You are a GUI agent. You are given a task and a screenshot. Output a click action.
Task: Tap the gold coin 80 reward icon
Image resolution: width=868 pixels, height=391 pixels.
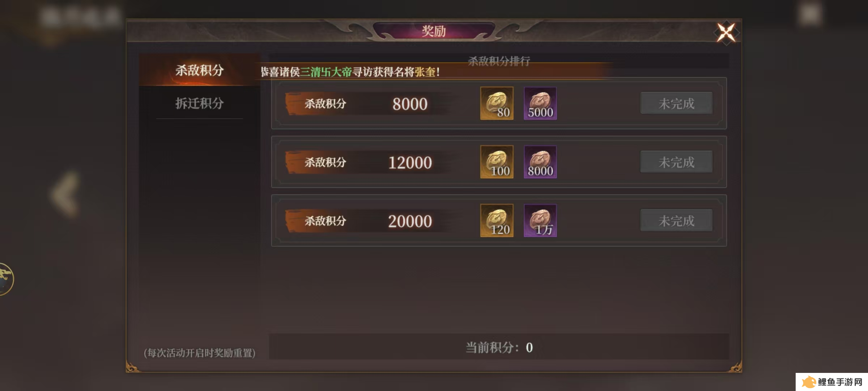pyautogui.click(x=497, y=103)
